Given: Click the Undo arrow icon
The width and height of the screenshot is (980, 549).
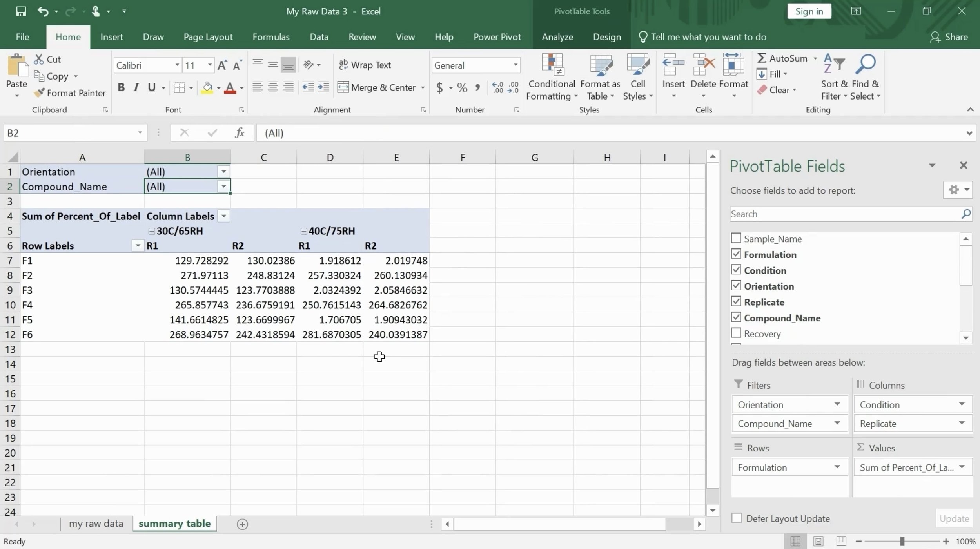Looking at the screenshot, I should [43, 11].
